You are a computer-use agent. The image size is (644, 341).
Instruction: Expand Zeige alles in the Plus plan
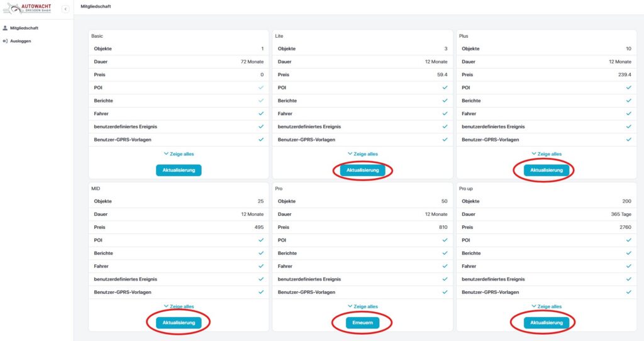point(547,154)
